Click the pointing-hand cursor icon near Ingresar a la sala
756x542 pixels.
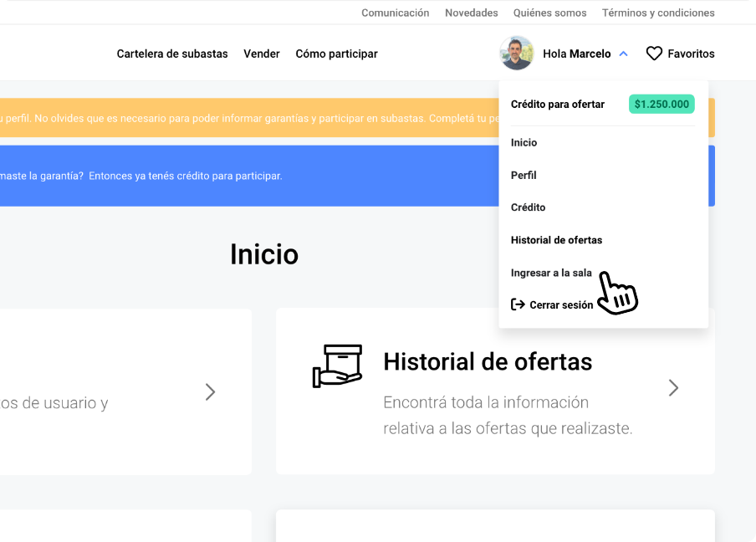pos(616,293)
